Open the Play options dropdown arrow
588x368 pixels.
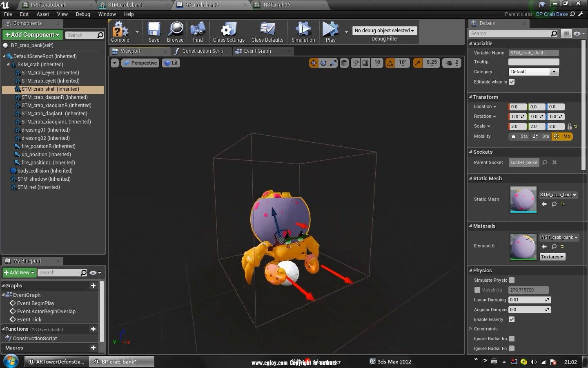[x=346, y=31]
